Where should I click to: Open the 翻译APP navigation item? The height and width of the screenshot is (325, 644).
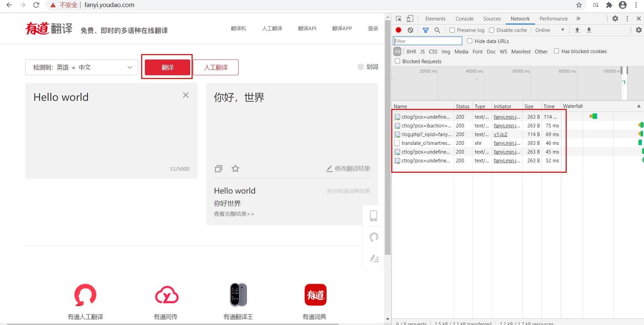[x=342, y=29]
